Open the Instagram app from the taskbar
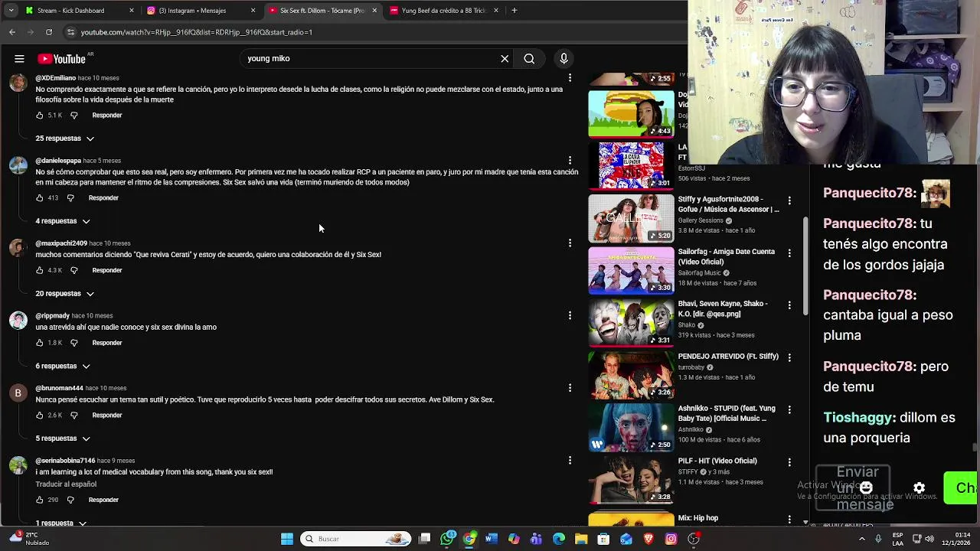This screenshot has height=551, width=980. coord(671,539)
